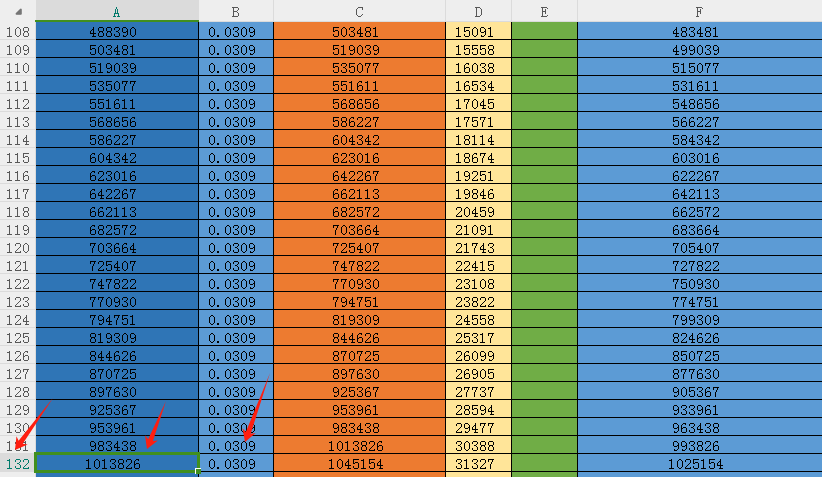The image size is (822, 477).
Task: Select column F header
Action: [699, 12]
